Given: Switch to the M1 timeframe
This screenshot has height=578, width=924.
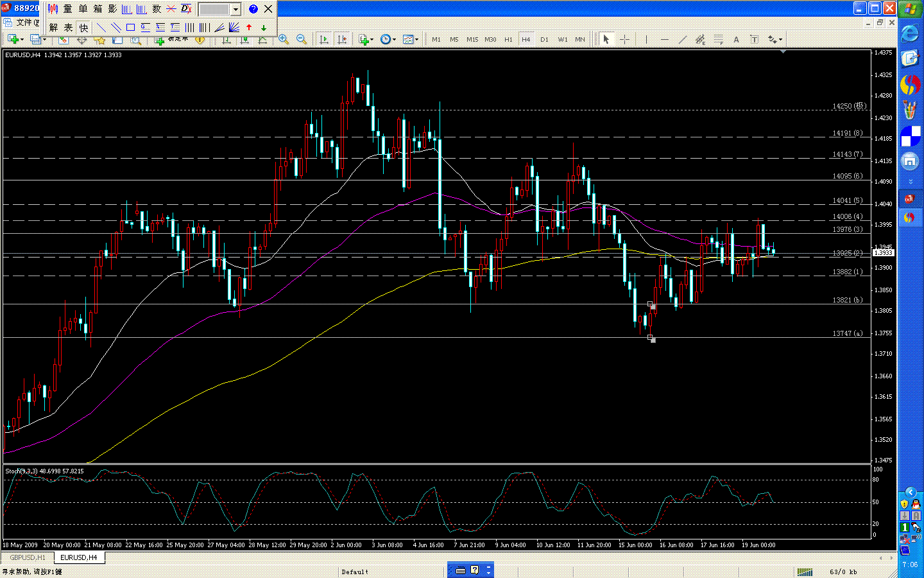Looking at the screenshot, I should [x=436, y=40].
